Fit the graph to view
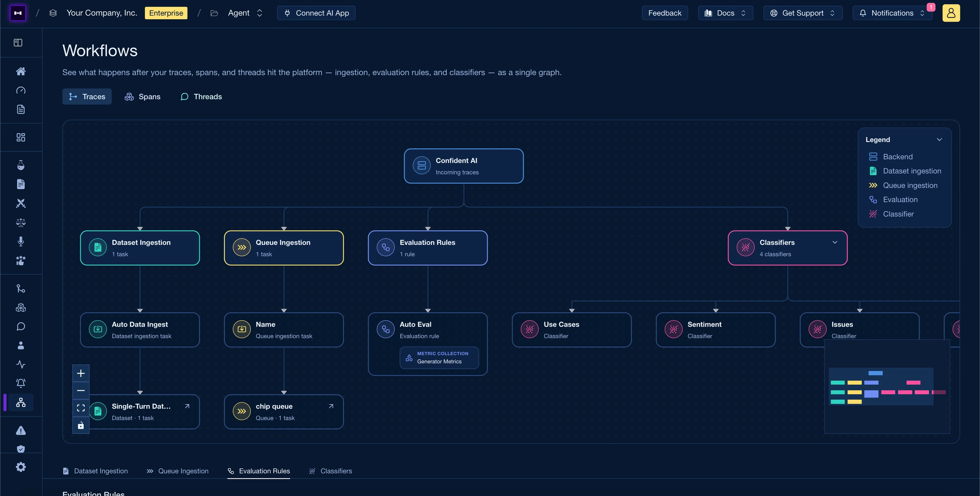Screen dimensions: 980x496 point(81,408)
